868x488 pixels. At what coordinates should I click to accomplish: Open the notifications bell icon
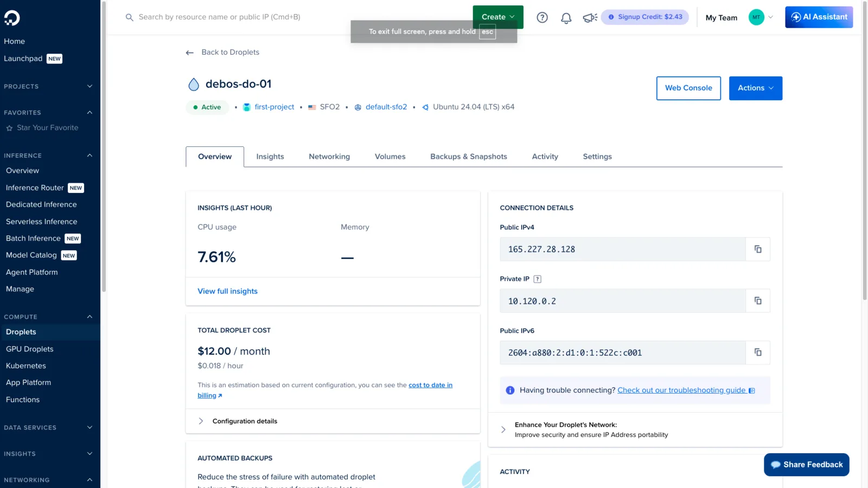coord(566,18)
